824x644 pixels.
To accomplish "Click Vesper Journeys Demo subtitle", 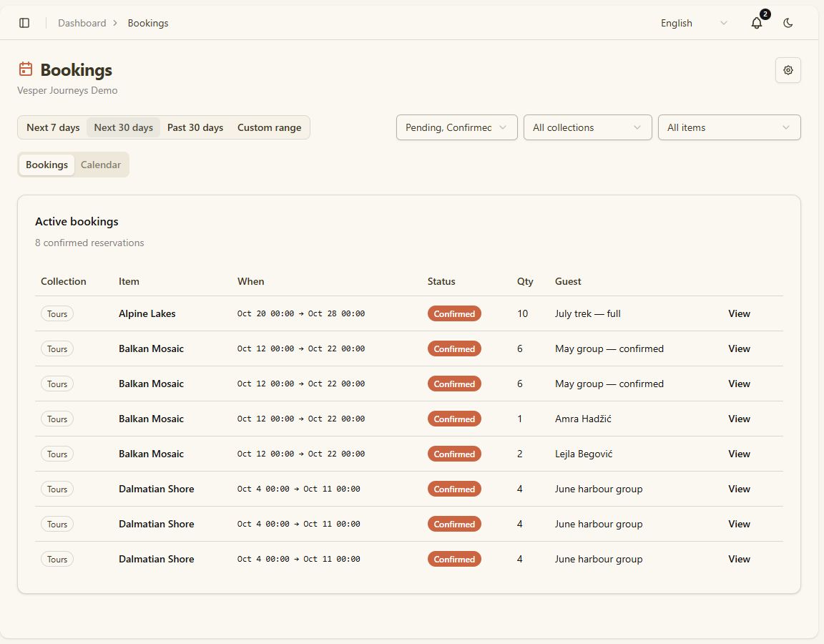I will pyautogui.click(x=67, y=90).
